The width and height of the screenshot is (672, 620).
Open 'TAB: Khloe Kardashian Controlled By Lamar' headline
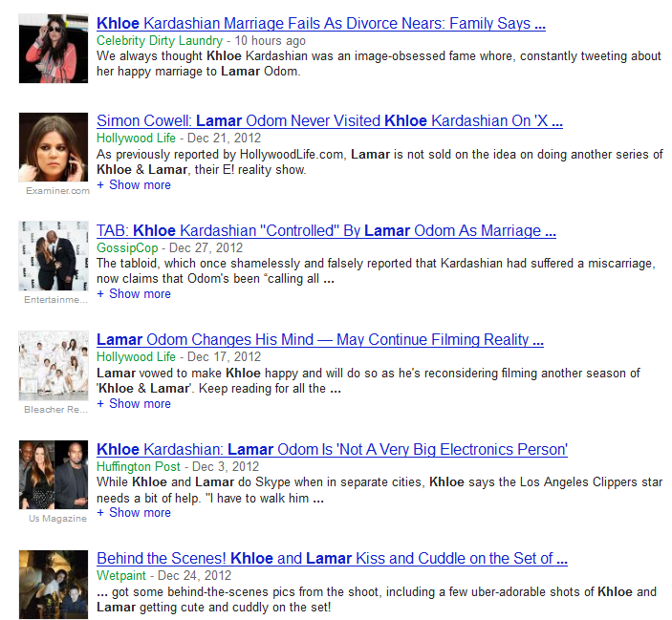click(326, 230)
